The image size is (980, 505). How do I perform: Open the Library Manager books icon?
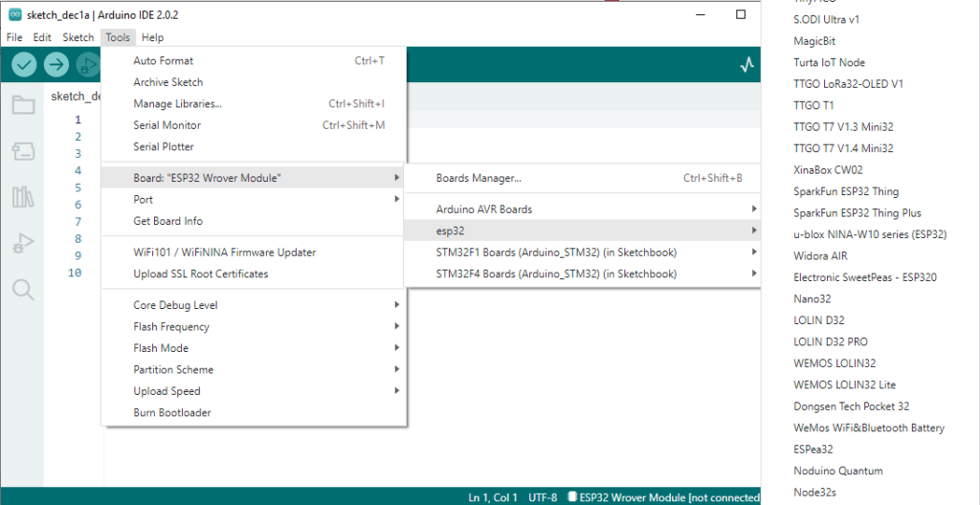click(x=23, y=197)
